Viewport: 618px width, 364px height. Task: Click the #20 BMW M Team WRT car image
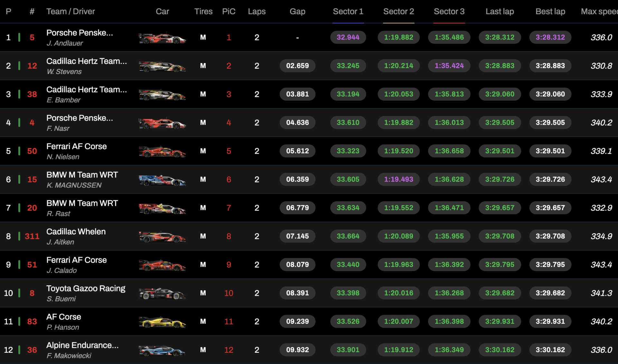click(162, 208)
